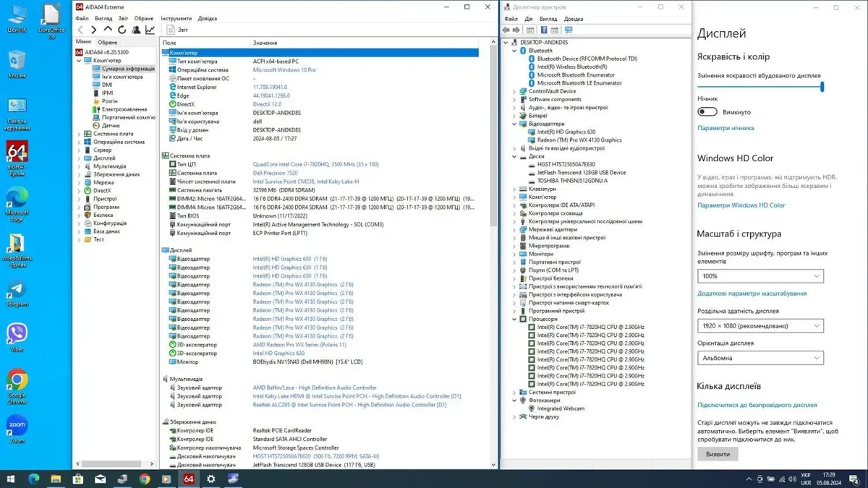The width and height of the screenshot is (868, 488).
Task: Click the AIDA64 refresh toolbar icon
Action: pyautogui.click(x=122, y=30)
